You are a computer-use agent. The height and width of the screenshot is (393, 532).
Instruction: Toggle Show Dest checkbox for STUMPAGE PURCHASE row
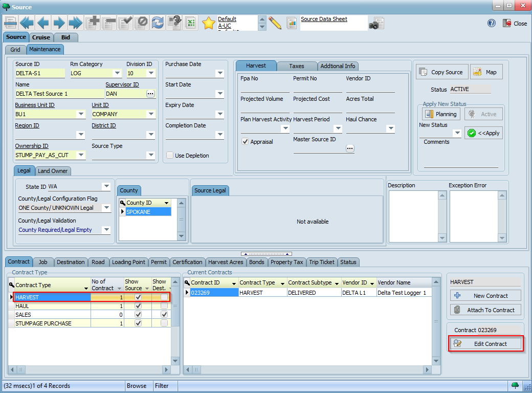164,323
